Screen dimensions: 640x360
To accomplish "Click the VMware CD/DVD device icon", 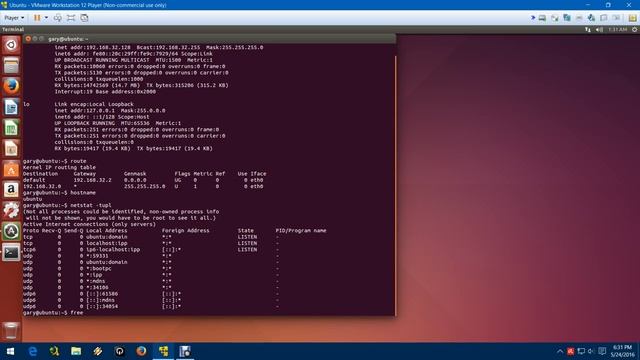I will 554,18.
